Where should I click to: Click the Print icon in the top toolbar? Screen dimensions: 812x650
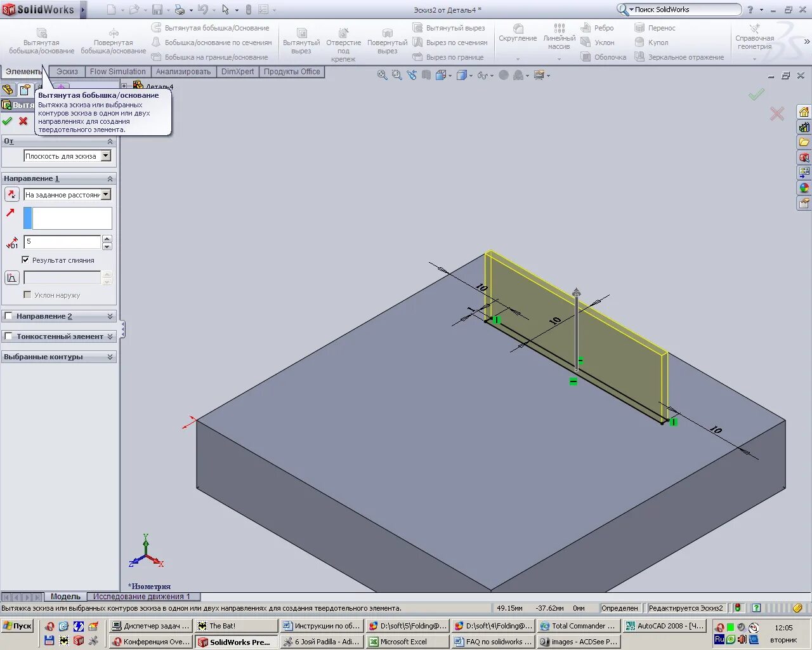click(180, 10)
